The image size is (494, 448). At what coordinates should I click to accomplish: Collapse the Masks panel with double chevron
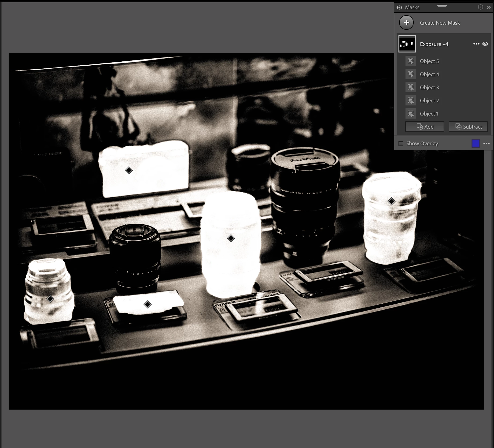[489, 7]
